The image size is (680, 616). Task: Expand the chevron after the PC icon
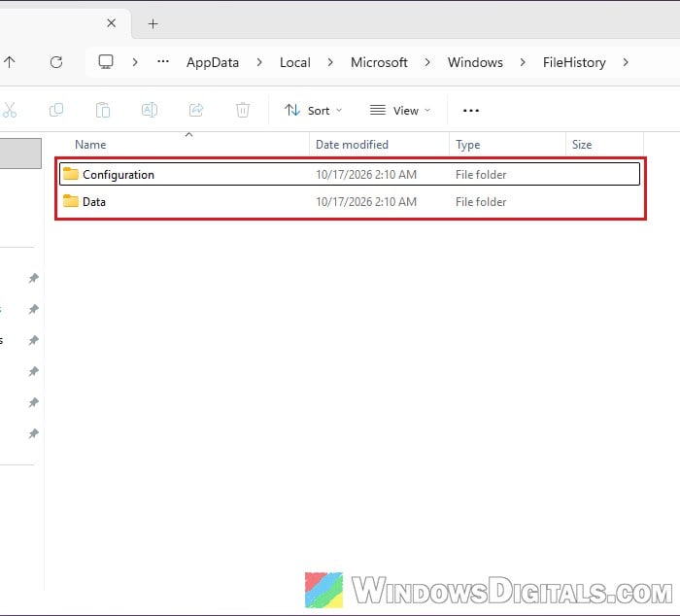coord(135,62)
